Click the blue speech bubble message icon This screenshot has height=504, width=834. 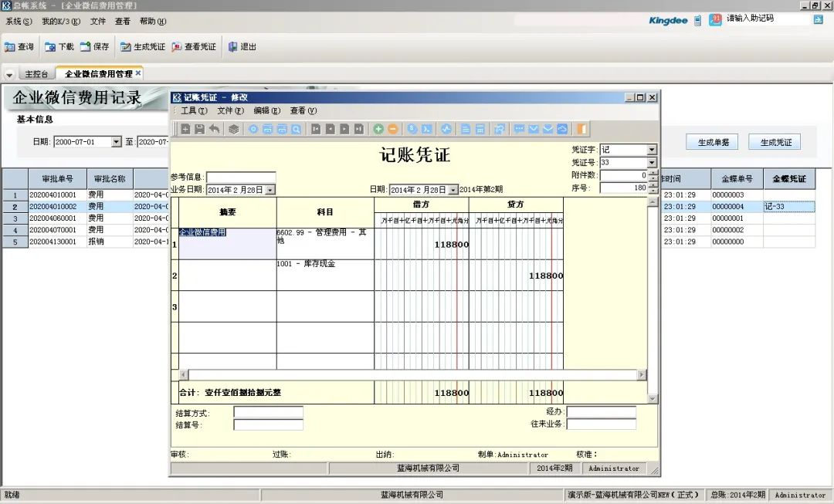click(x=519, y=129)
